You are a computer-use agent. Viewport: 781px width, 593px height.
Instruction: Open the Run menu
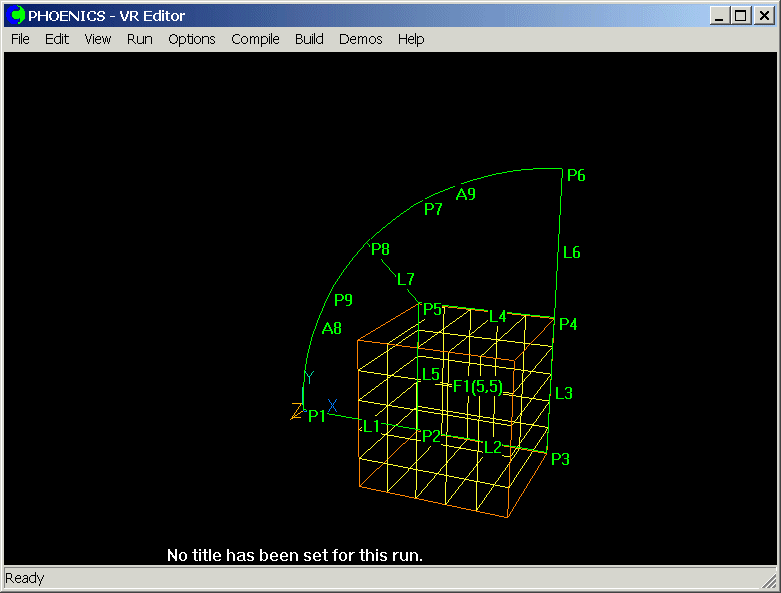click(x=140, y=39)
